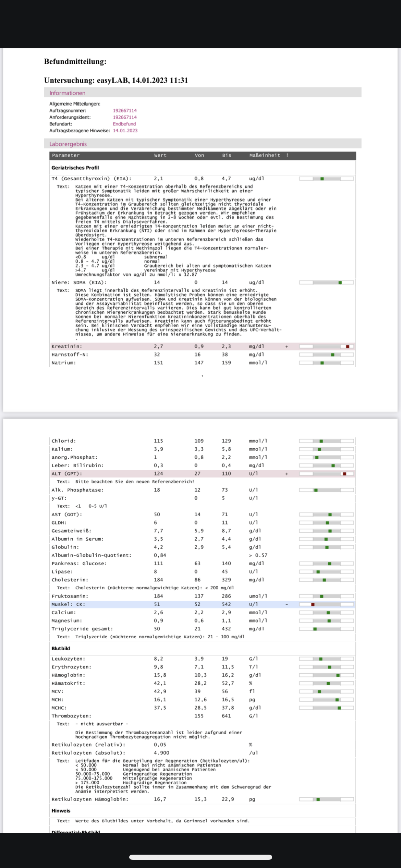
Task: Select the anorg.Phosphat label
Action: pyautogui.click(x=74, y=457)
